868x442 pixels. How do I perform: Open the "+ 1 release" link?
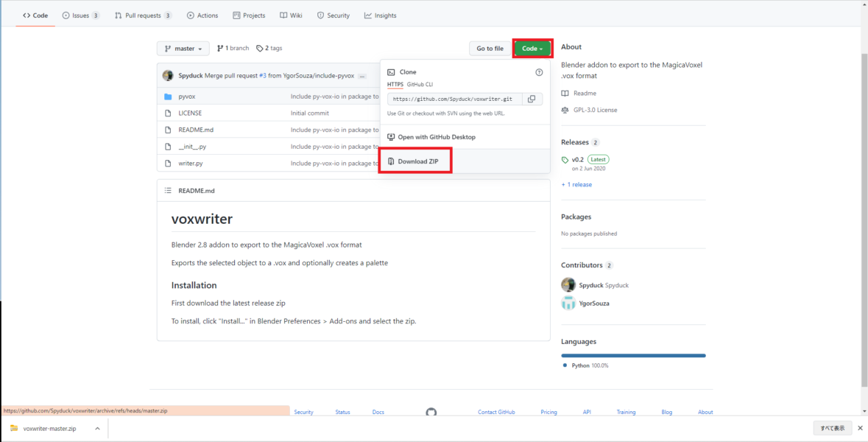pyautogui.click(x=576, y=184)
